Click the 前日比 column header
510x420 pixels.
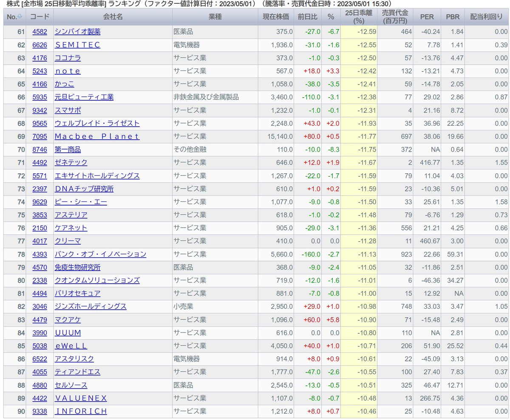click(308, 17)
